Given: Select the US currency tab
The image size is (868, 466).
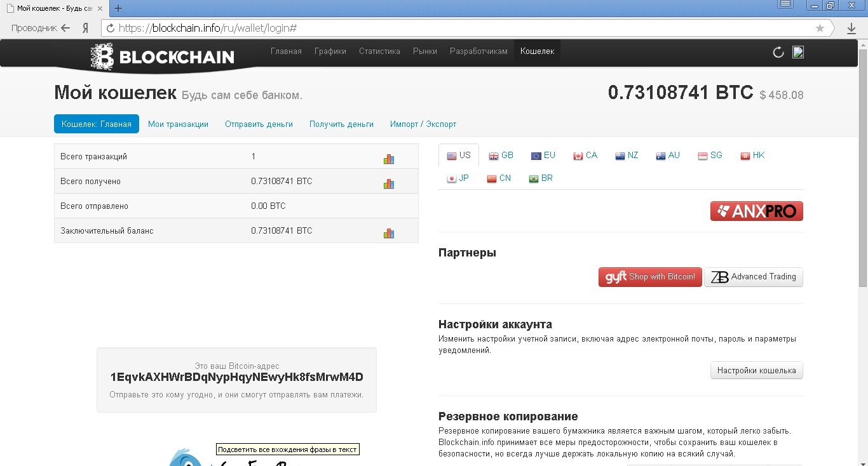Looking at the screenshot, I should (459, 156).
